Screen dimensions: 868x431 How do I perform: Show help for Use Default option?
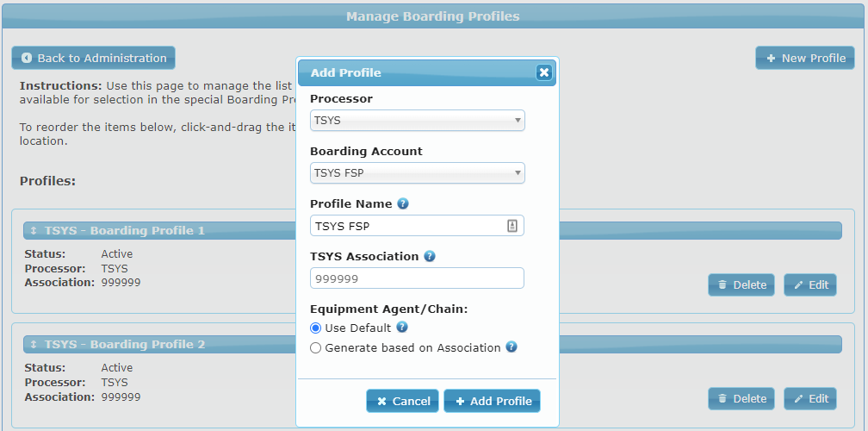[x=402, y=327]
